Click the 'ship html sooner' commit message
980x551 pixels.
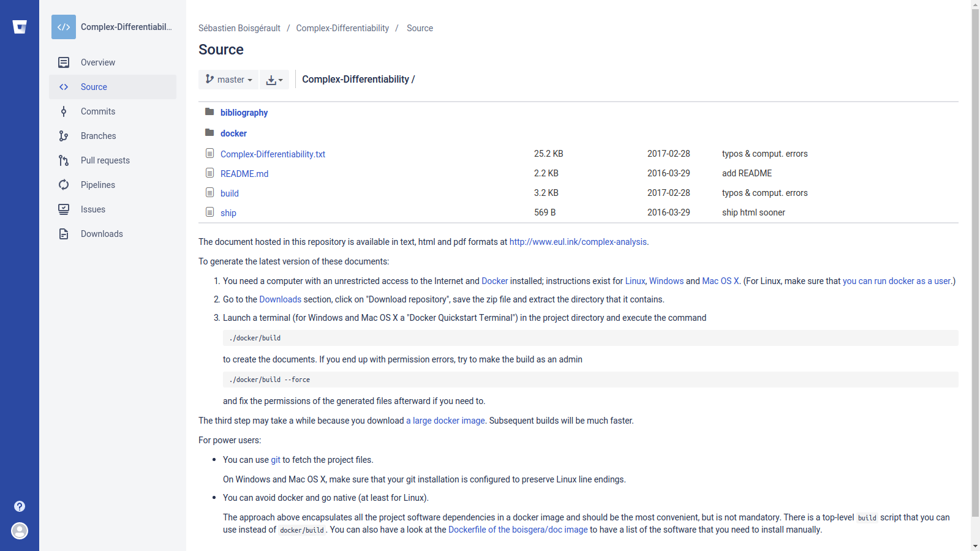click(x=753, y=212)
